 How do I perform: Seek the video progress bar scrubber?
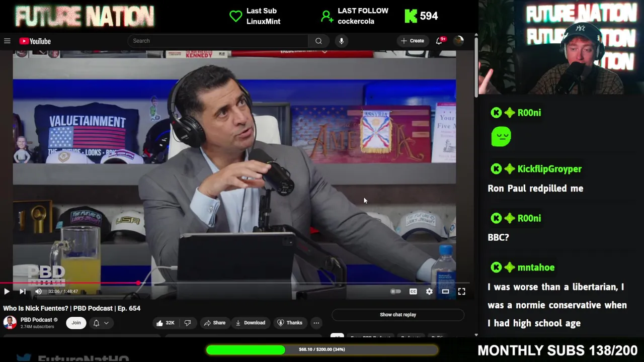tap(138, 283)
